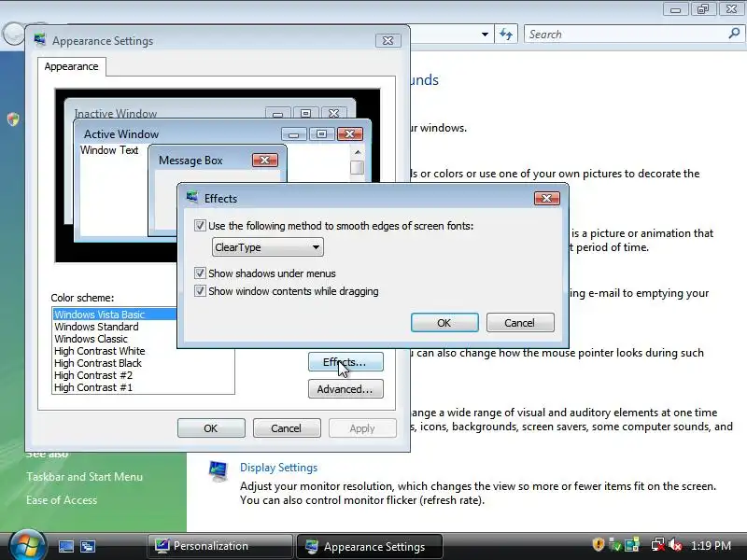Screen dimensions: 747x560
Task: Open Taskbar and Start Menu link
Action: tap(84, 477)
